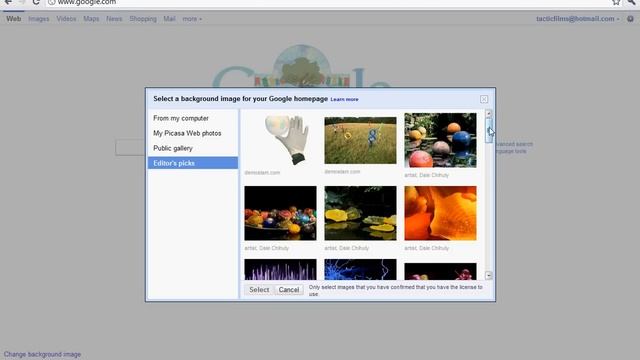The image size is (640, 360).
Task: Select the yellow lily pads glass thumbnail
Action: coord(360,213)
